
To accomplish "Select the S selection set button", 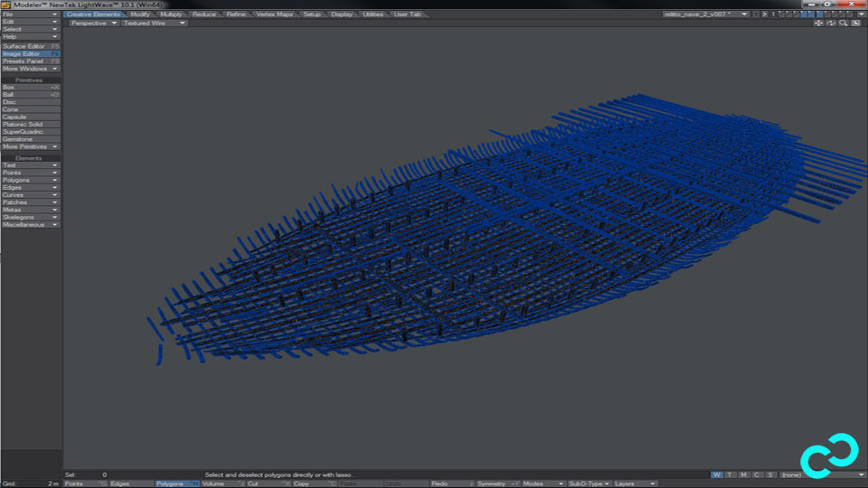I will 770,474.
